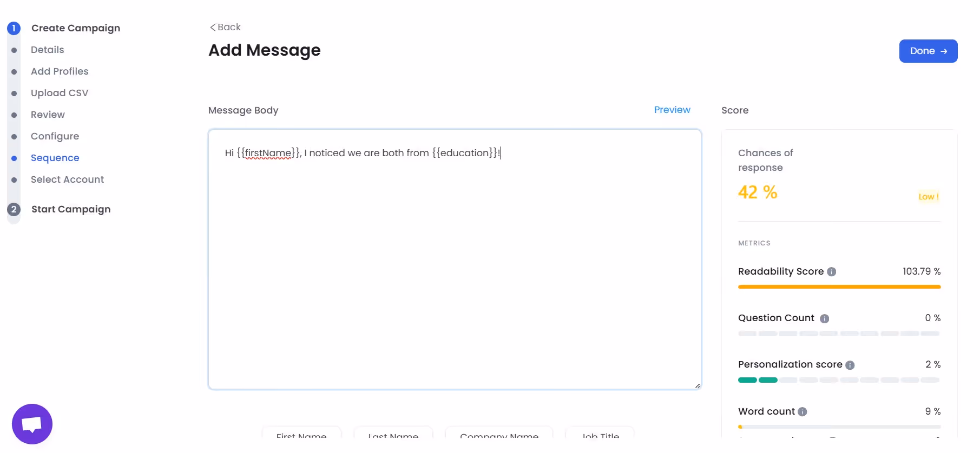
Task: Click the 'Chances of response' label
Action: coord(766,160)
